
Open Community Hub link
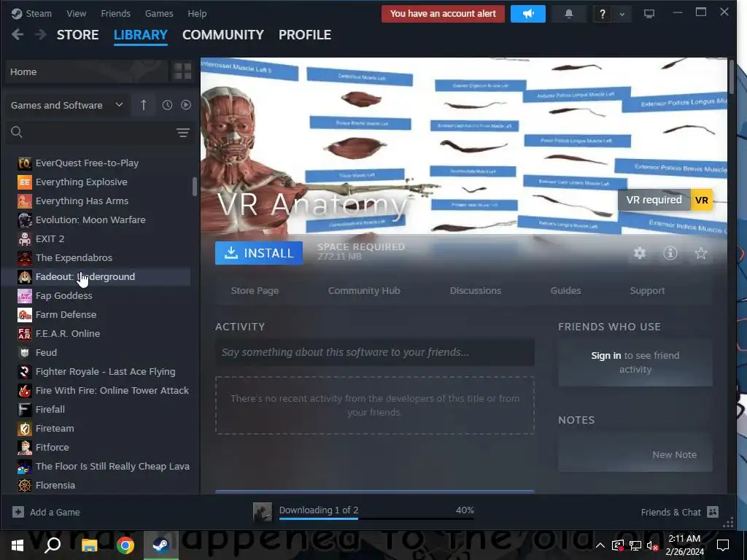364,290
